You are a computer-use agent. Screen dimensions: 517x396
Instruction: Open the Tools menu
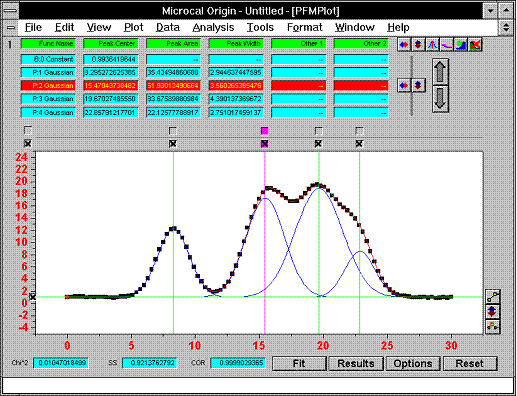click(x=260, y=27)
